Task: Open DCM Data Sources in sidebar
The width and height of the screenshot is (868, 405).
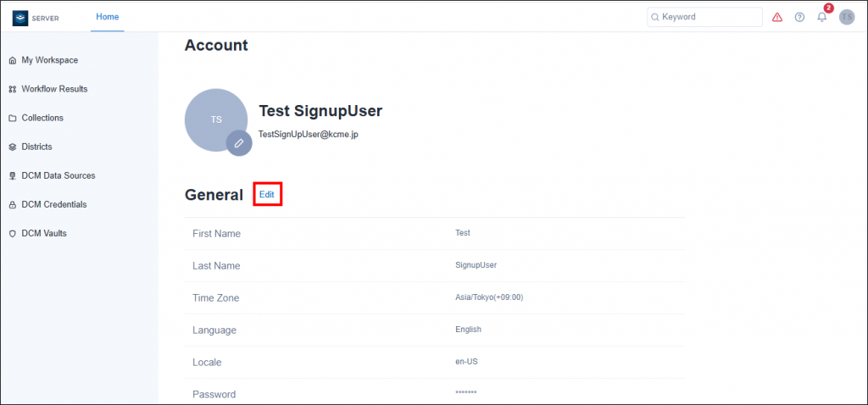Action: 58,175
